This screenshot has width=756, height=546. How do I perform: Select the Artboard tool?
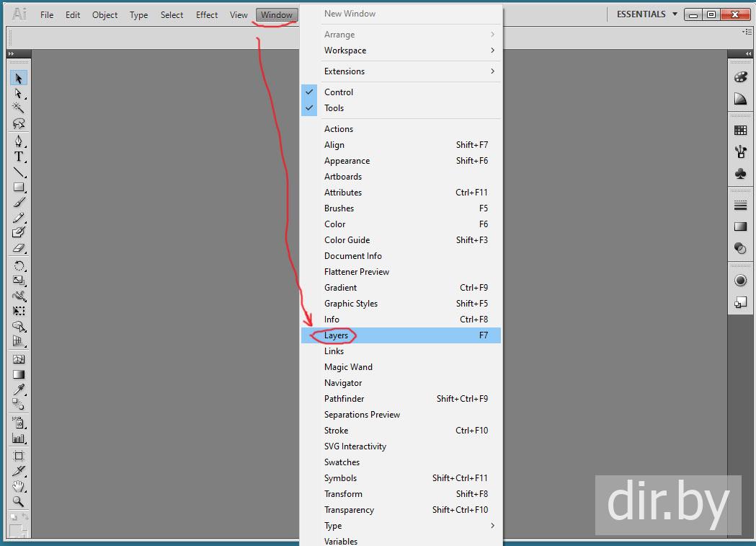coord(19,456)
